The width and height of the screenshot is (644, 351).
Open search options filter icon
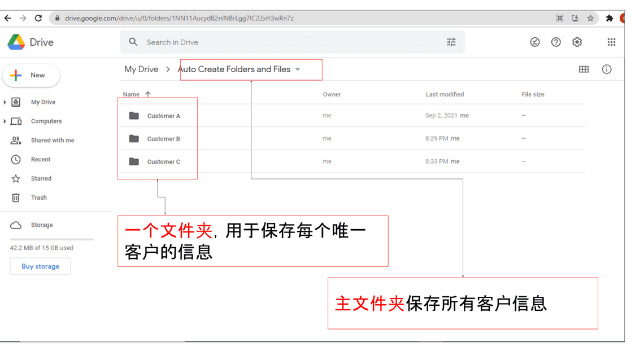[451, 42]
